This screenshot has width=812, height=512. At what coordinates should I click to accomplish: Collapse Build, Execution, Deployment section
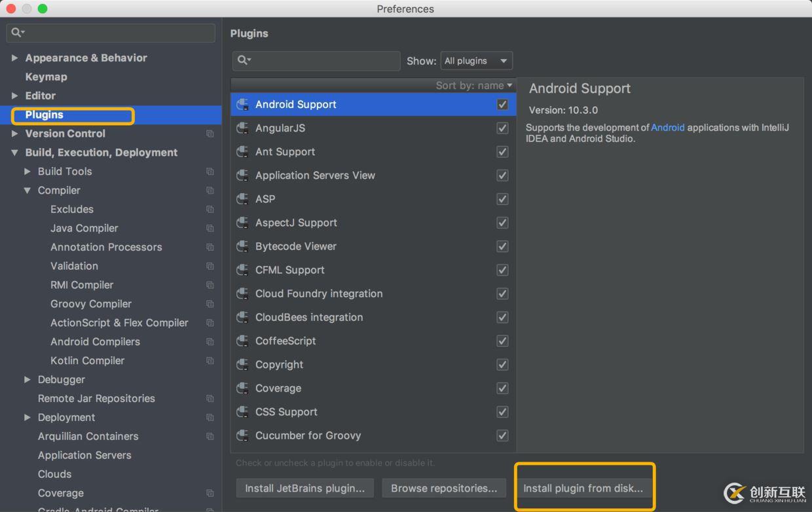pyautogui.click(x=14, y=153)
